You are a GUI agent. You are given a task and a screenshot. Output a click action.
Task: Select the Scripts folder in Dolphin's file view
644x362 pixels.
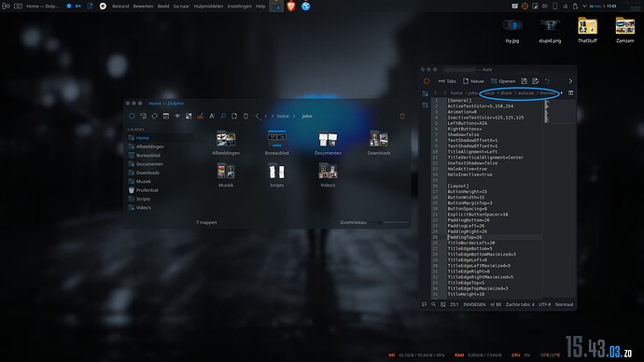click(277, 174)
